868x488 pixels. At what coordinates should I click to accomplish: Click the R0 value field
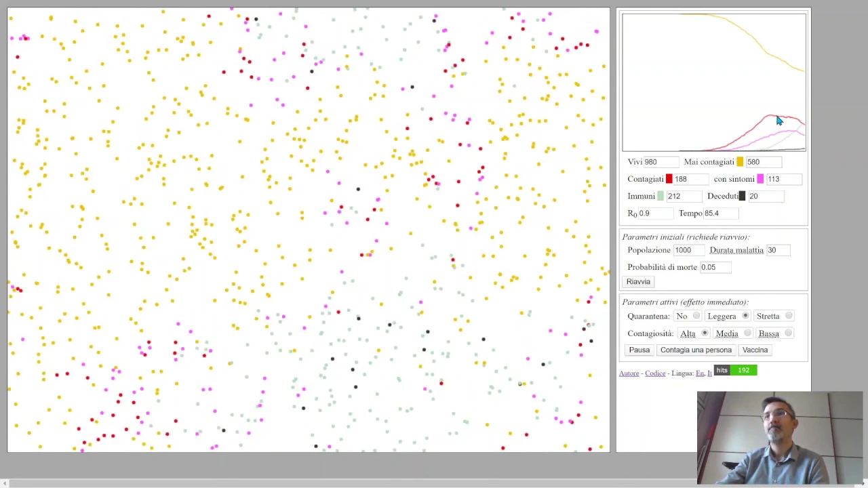point(656,213)
